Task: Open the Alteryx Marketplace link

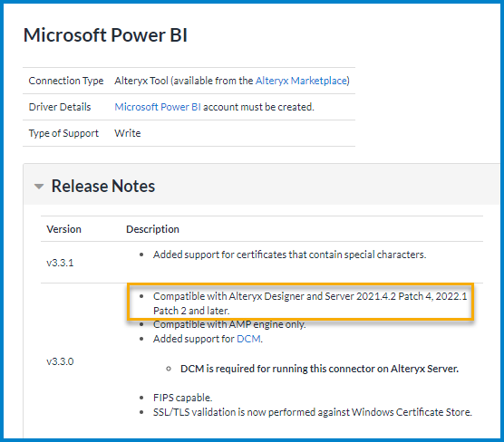Action: coord(302,81)
